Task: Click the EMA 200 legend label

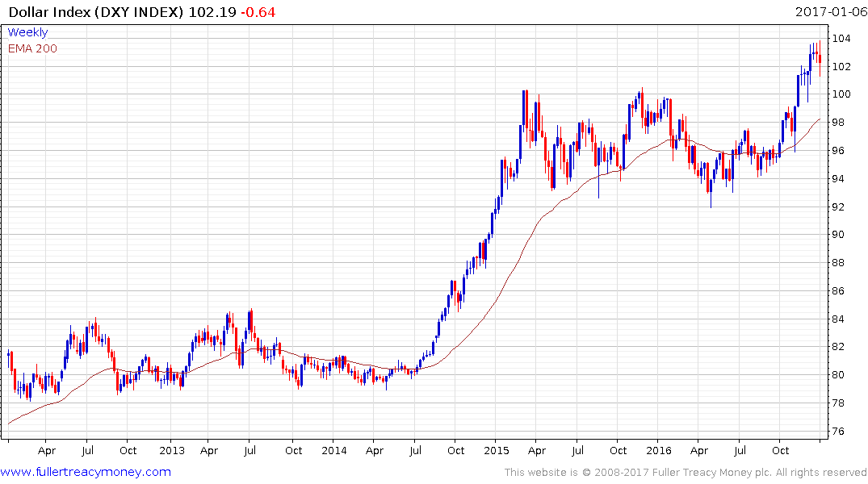Action: coord(32,48)
